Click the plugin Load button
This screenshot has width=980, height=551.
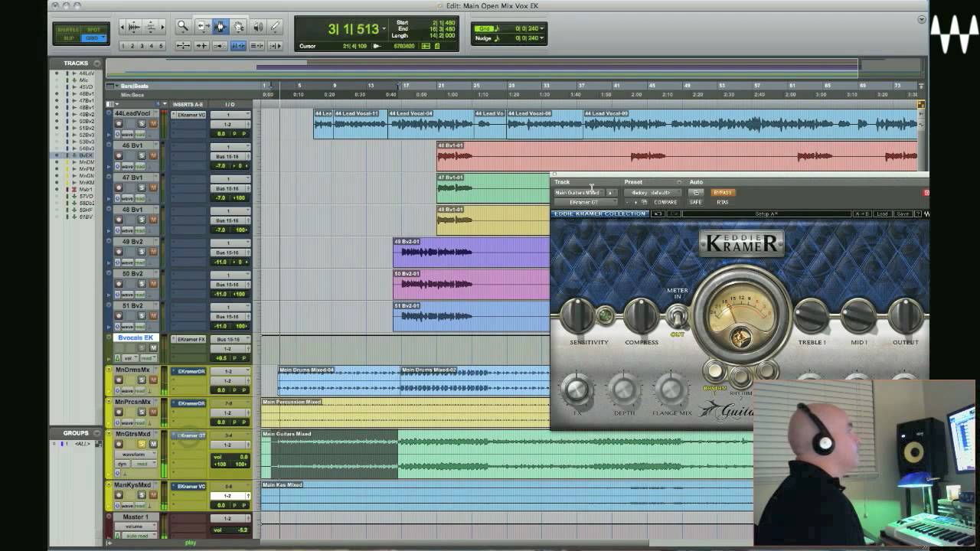point(882,214)
